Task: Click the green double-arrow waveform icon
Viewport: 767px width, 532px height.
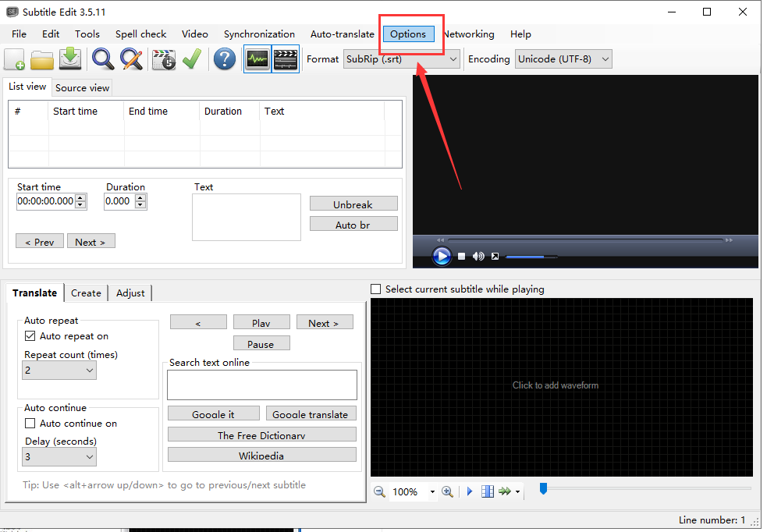Action: [x=504, y=491]
